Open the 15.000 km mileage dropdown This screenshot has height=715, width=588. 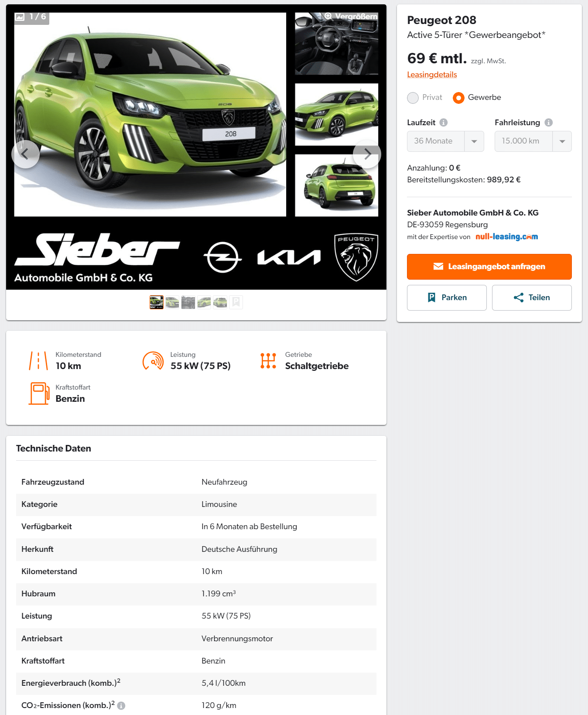point(533,141)
